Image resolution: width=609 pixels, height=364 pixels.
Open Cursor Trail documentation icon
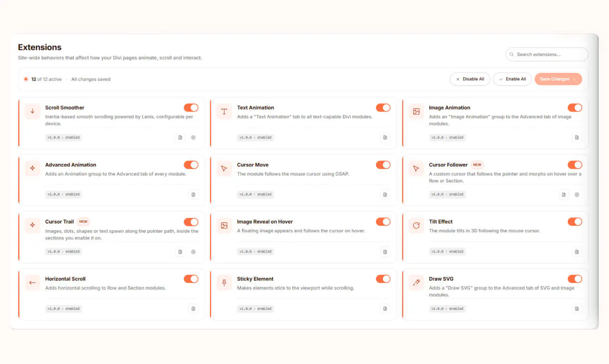180,251
